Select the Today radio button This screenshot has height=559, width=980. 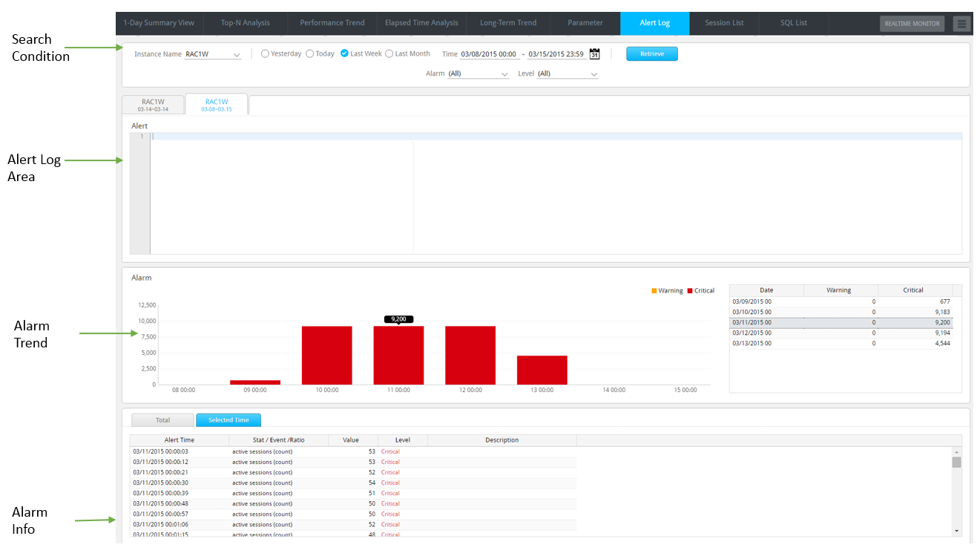pyautogui.click(x=309, y=53)
